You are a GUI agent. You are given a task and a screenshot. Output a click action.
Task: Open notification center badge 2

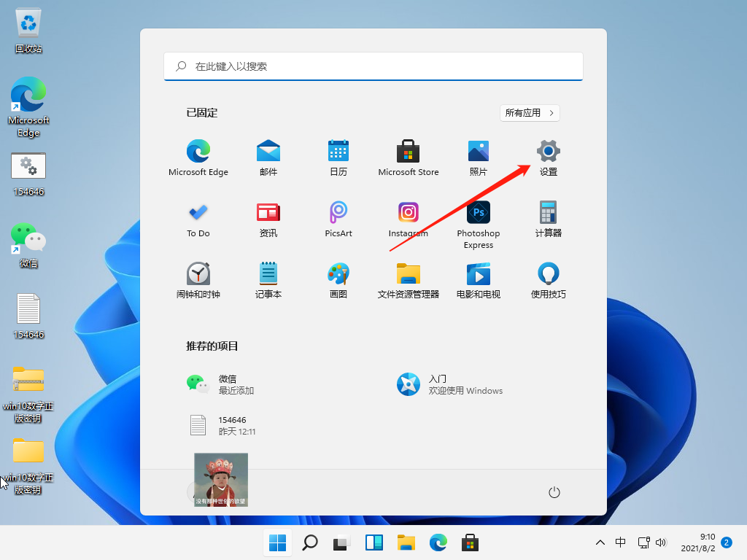point(727,542)
